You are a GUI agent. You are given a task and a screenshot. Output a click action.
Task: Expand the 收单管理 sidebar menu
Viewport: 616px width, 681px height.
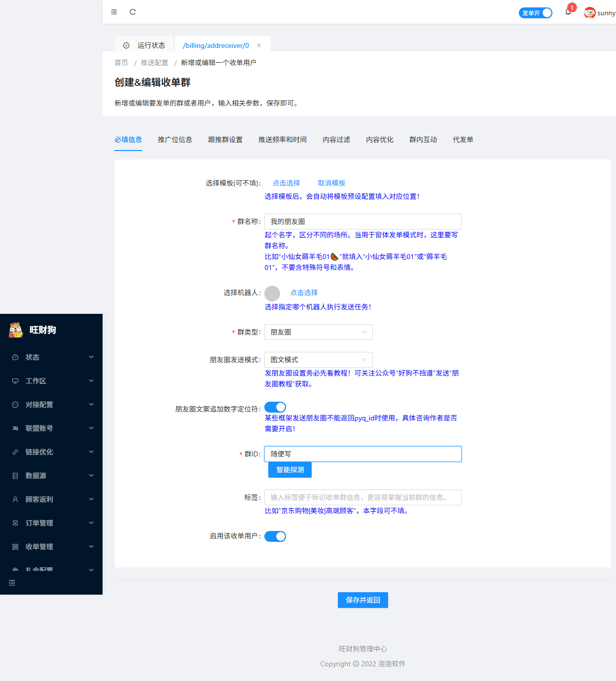click(91, 547)
